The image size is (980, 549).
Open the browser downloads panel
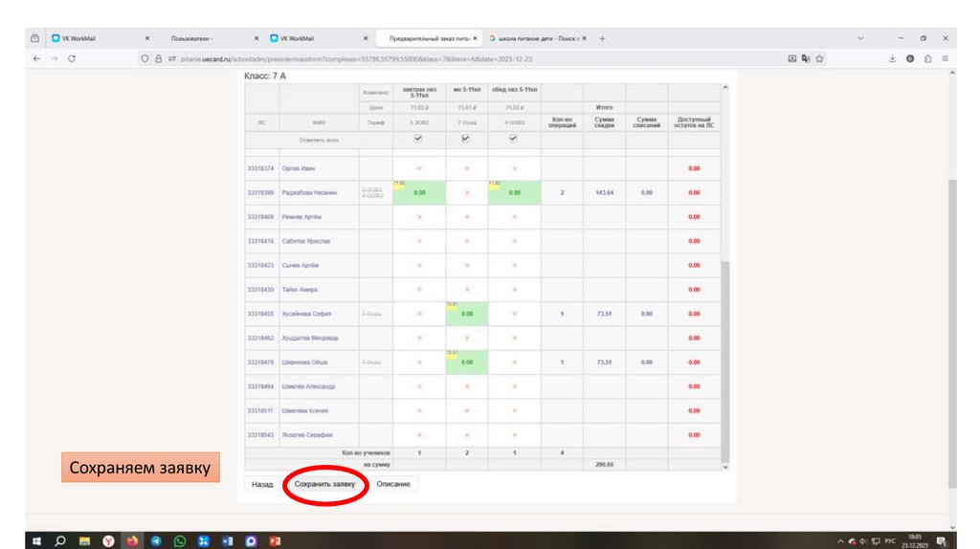tap(893, 58)
